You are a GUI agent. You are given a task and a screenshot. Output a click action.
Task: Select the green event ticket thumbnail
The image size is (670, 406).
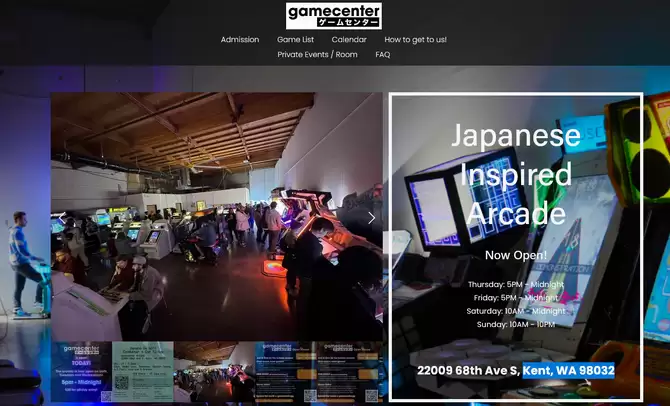click(x=142, y=372)
